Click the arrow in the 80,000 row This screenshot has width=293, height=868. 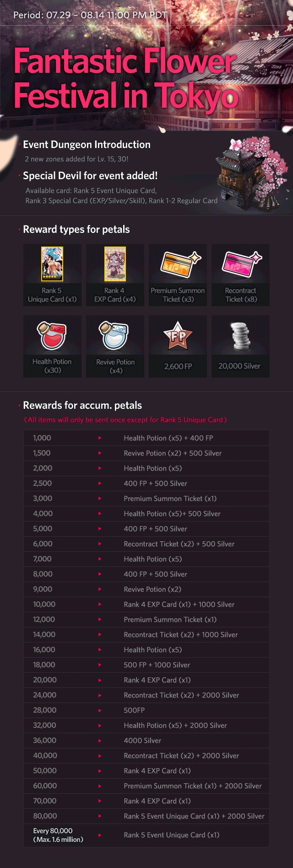100,816
